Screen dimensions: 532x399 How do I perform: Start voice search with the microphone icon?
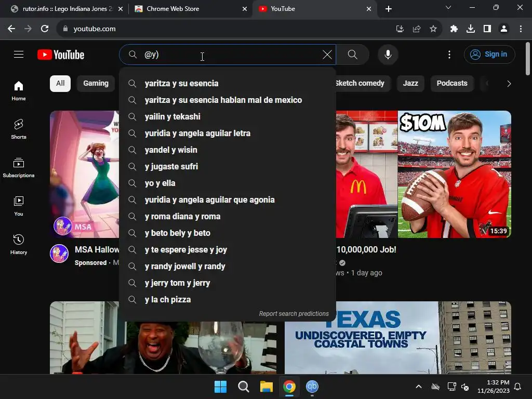(x=388, y=54)
